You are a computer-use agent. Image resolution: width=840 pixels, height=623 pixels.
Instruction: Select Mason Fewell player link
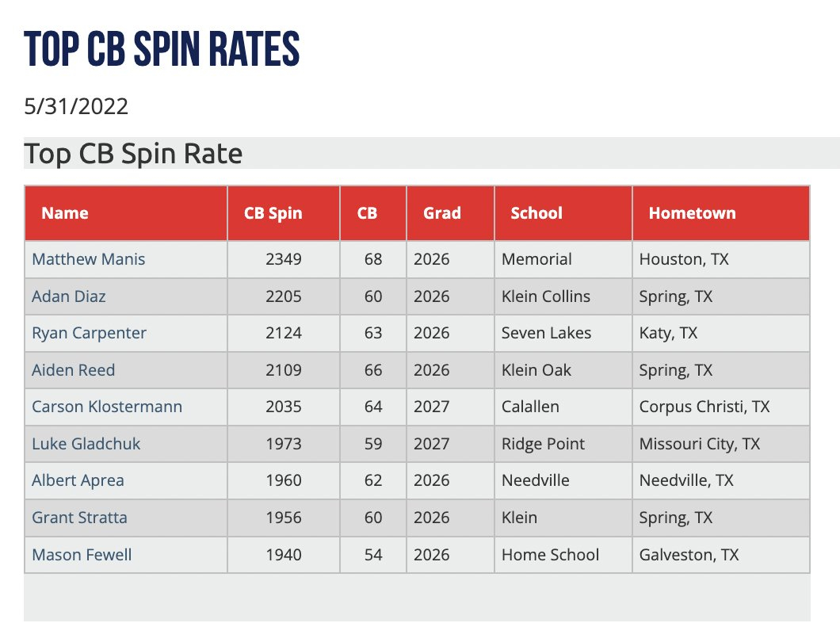coord(82,554)
